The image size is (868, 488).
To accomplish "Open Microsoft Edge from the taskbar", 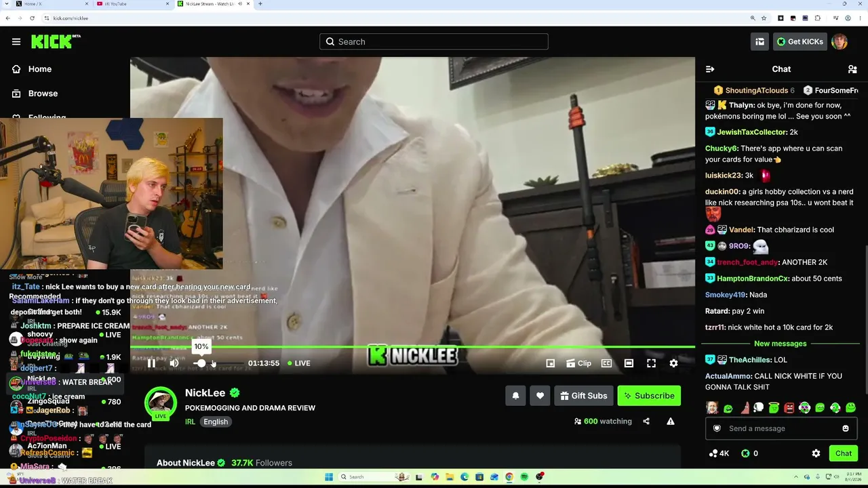I will point(465,477).
